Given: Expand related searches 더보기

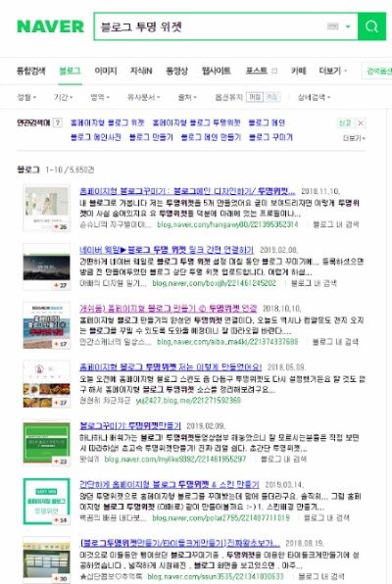Looking at the screenshot, I should click(354, 138).
